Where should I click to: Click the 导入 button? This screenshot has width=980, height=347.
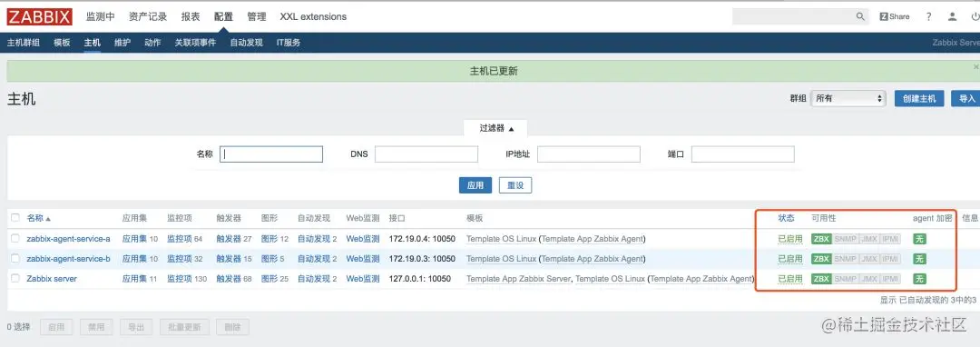point(967,98)
